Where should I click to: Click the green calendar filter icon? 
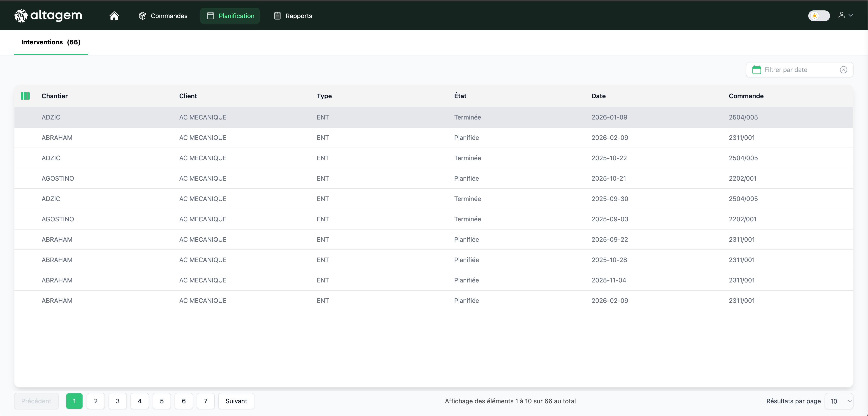click(757, 70)
